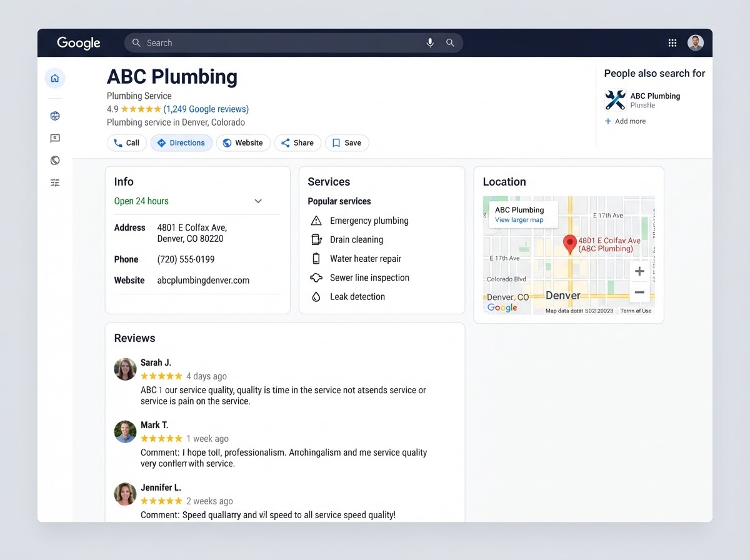
Task: Click the reviewer name Mark T.
Action: tap(154, 425)
